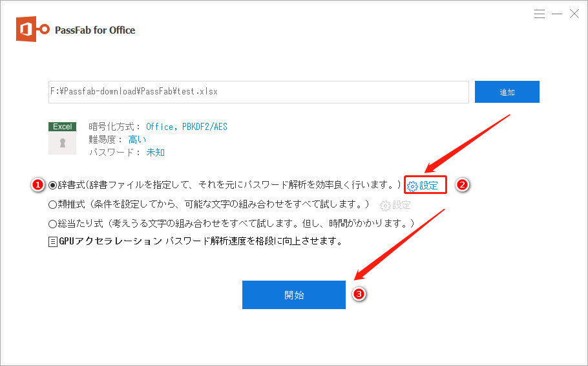Viewport: 588px width, 366px height.
Task: Click the 暗号化方式 label
Action: pyautogui.click(x=114, y=127)
